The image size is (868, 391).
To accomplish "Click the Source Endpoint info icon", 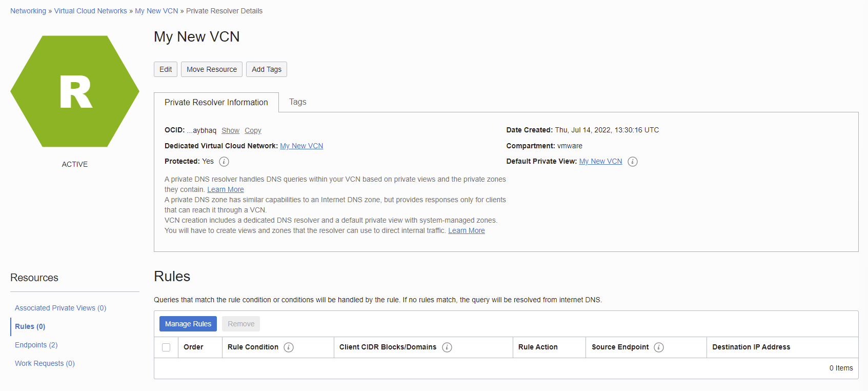I will point(659,347).
